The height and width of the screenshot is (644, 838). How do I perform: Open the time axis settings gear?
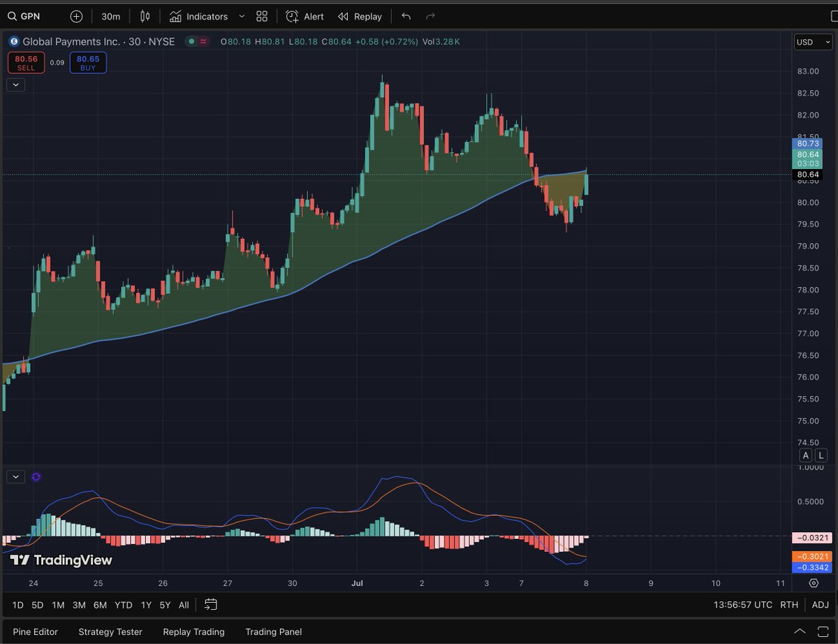coord(814,583)
